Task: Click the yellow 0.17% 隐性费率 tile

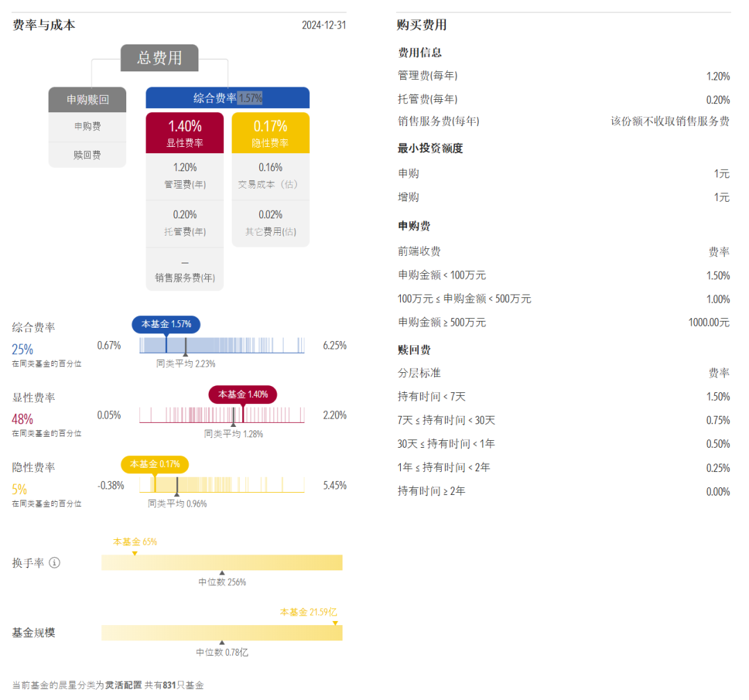Action: pyautogui.click(x=270, y=133)
